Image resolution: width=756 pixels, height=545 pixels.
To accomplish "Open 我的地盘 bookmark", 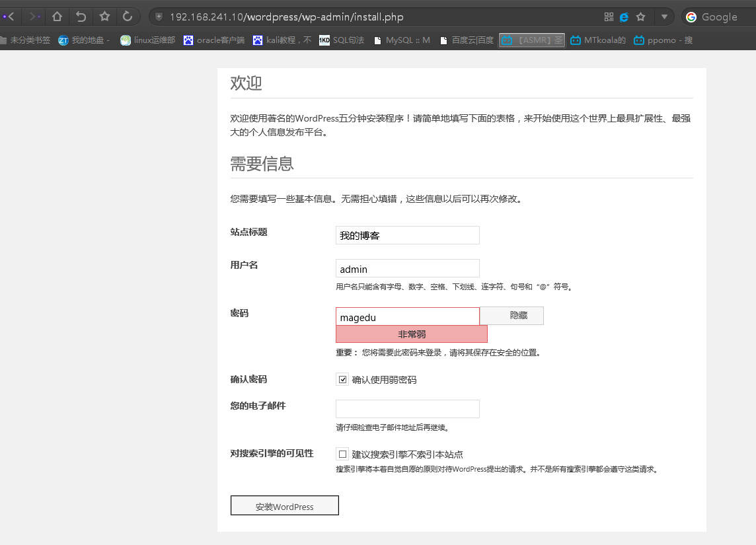I will coord(84,40).
